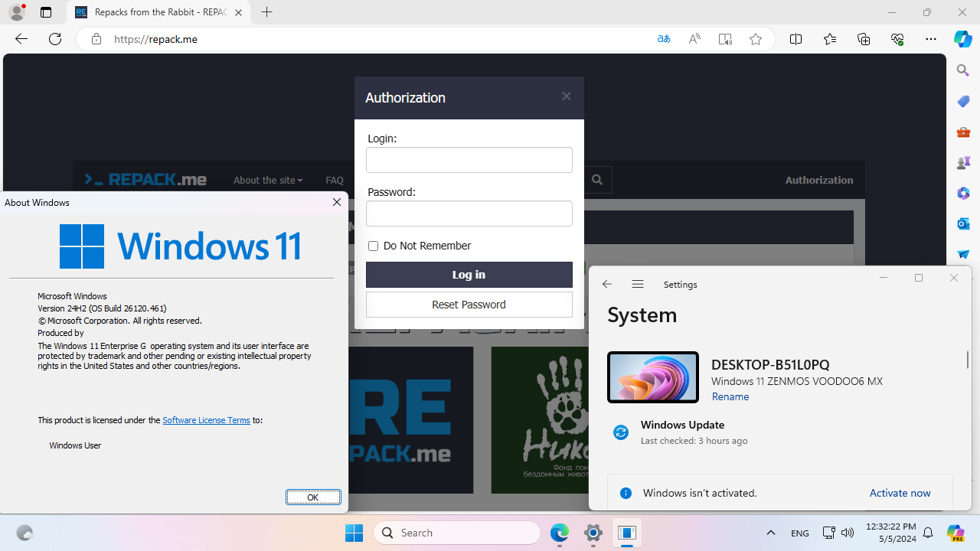Close the Authorization dialog
This screenshot has height=551, width=980.
click(567, 96)
